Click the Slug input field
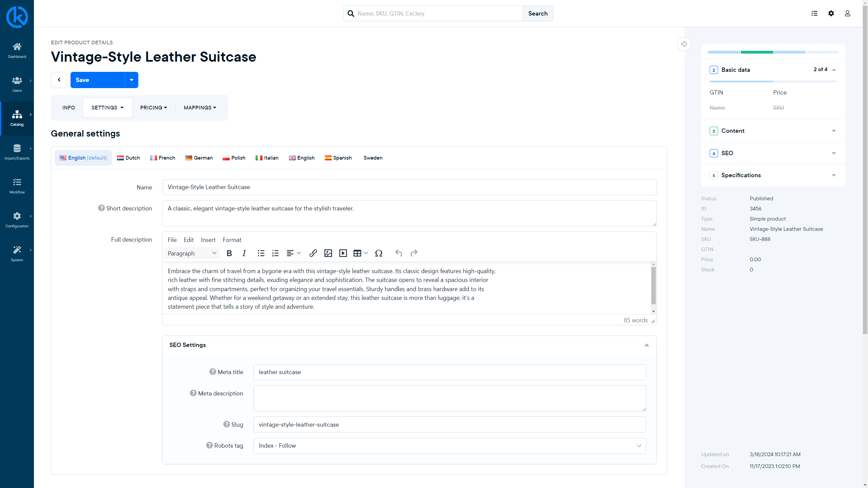 (x=450, y=425)
